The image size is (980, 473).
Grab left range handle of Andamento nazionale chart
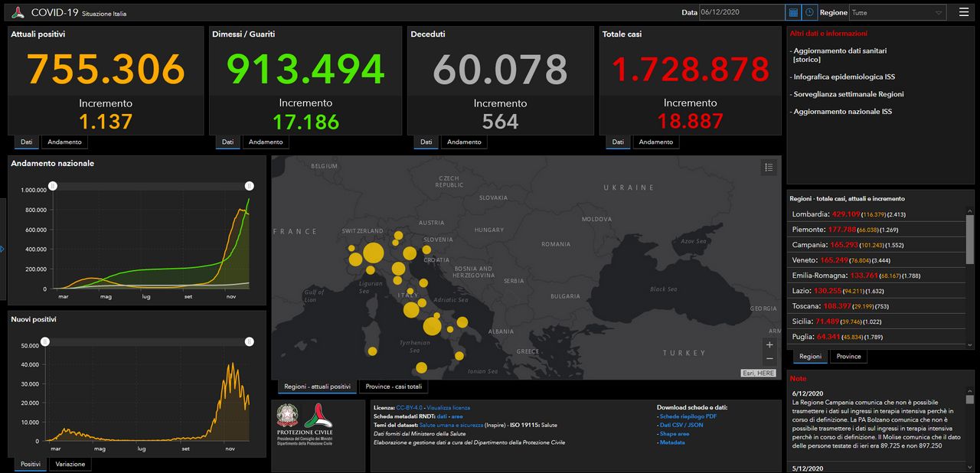pos(52,186)
